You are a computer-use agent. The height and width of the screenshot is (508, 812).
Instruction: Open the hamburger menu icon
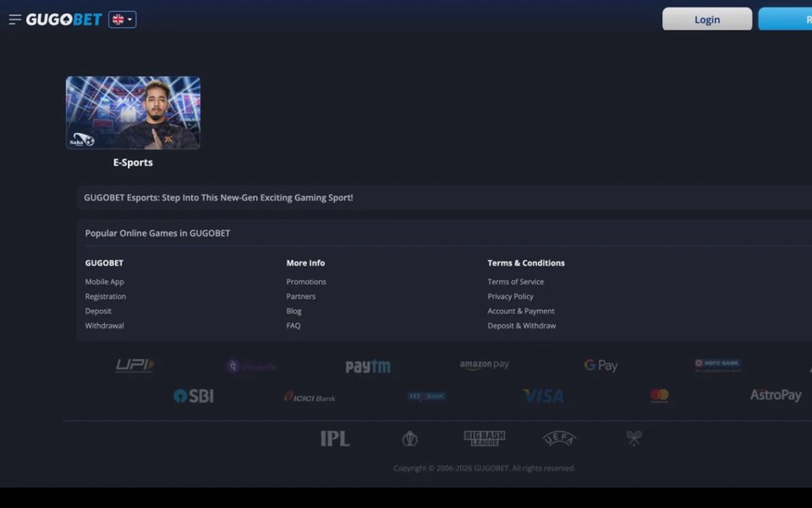[14, 19]
